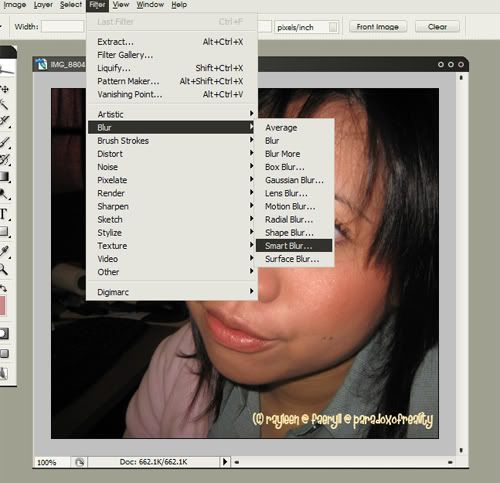This screenshot has height=483, width=500.
Task: Open Vanishing Point filter
Action: click(172, 94)
